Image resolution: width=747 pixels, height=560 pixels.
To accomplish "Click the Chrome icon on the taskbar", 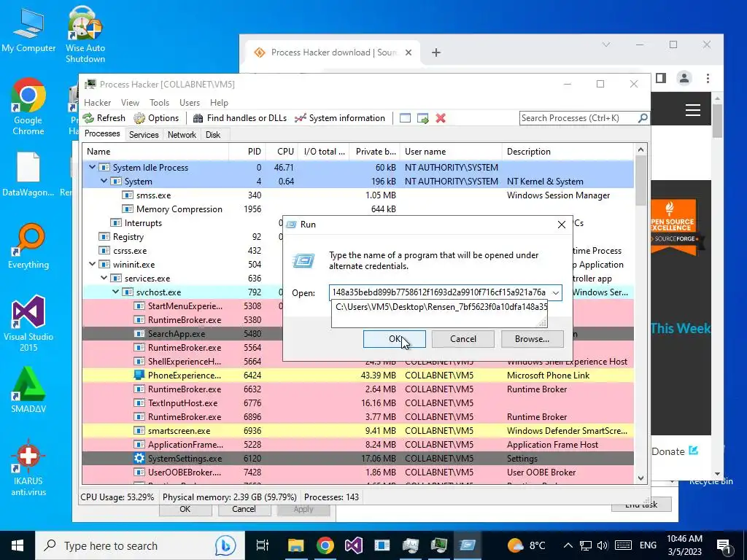I will [x=325, y=545].
